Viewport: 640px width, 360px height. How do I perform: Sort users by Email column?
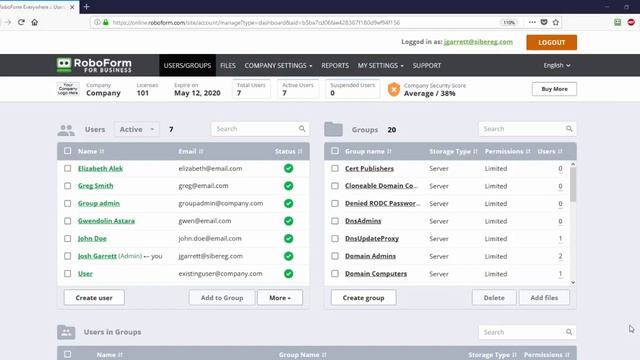point(191,151)
